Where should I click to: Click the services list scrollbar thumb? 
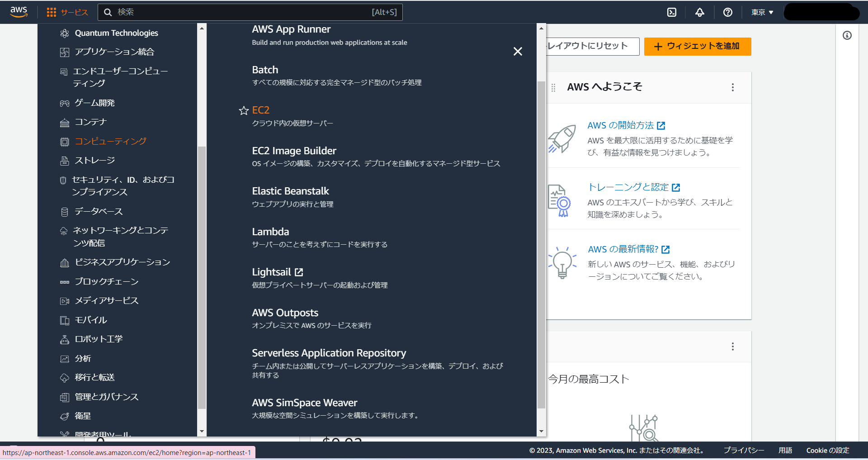541,245
